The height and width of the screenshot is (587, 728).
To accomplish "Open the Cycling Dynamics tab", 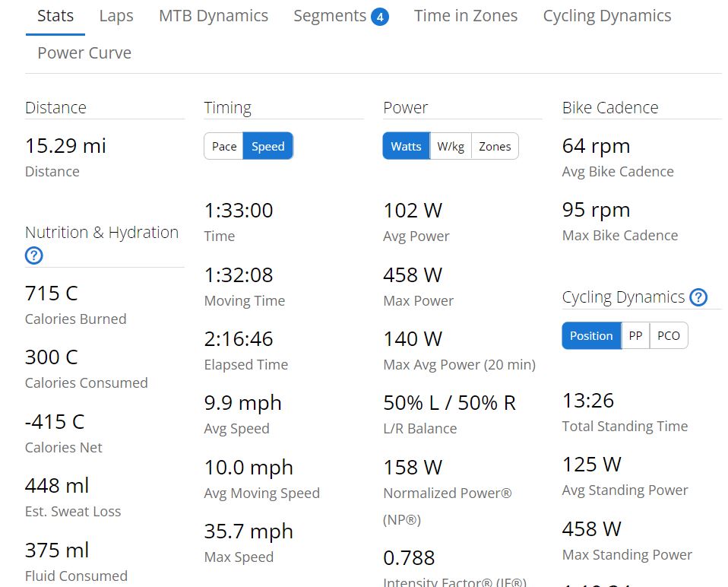I will click(x=607, y=16).
